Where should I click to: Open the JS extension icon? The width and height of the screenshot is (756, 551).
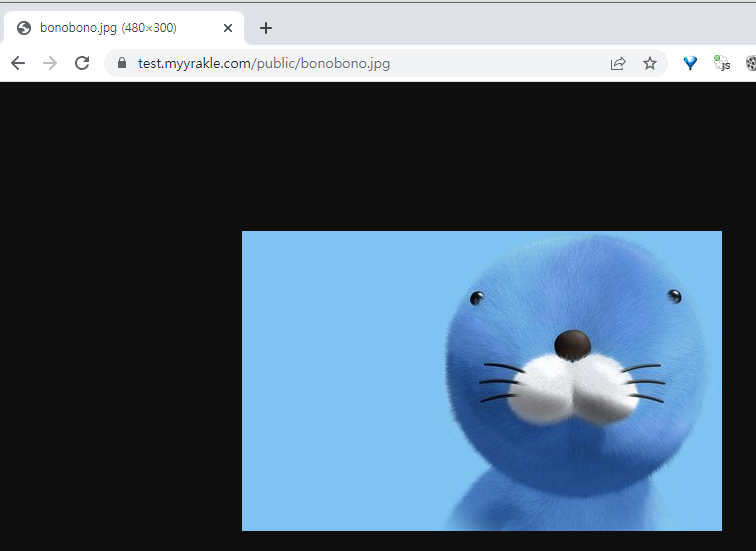pyautogui.click(x=722, y=63)
